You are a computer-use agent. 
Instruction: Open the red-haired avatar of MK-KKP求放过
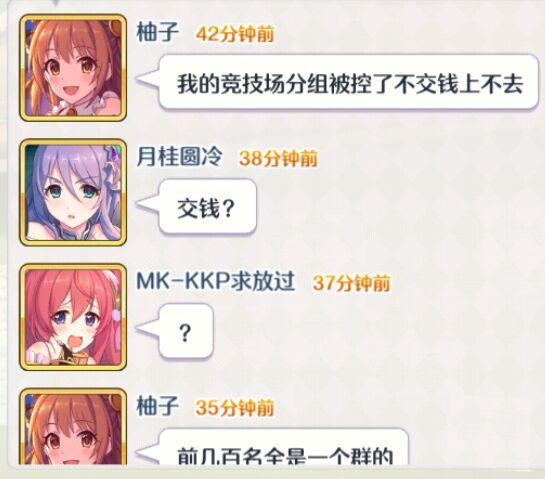coord(73,317)
